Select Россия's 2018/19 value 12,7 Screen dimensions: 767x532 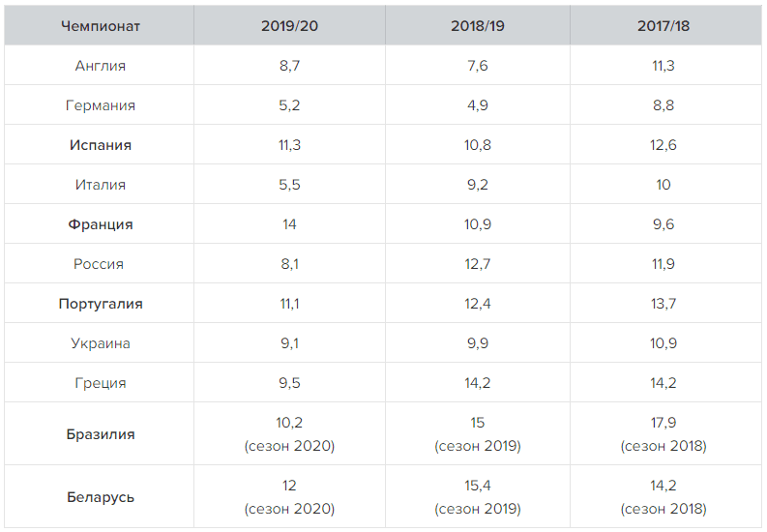click(x=478, y=264)
